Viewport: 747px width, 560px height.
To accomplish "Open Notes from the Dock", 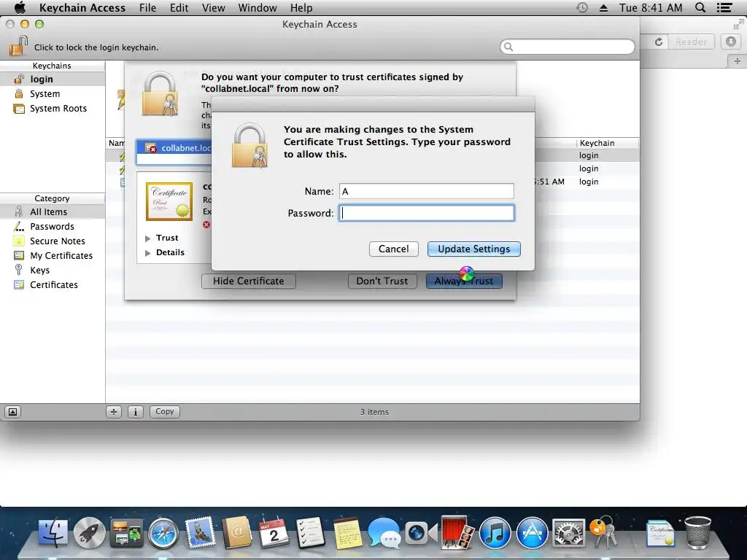I will click(x=347, y=532).
